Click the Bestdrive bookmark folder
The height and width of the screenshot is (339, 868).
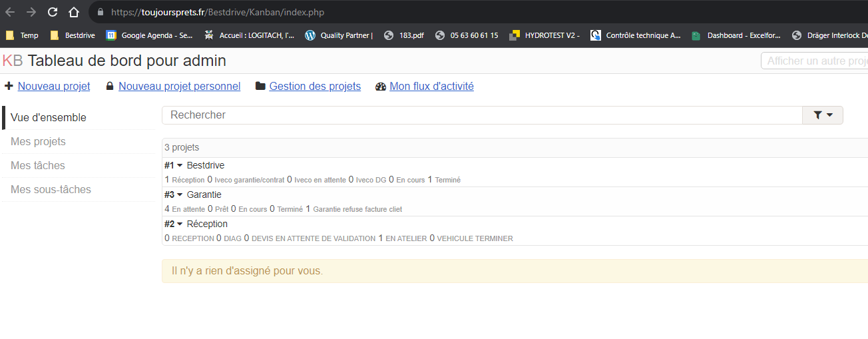(73, 35)
